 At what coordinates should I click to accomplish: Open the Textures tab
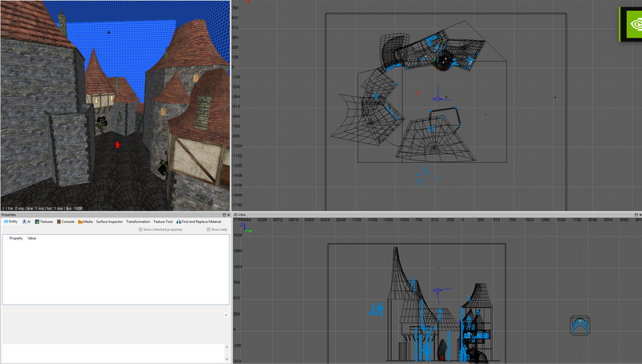click(x=44, y=221)
